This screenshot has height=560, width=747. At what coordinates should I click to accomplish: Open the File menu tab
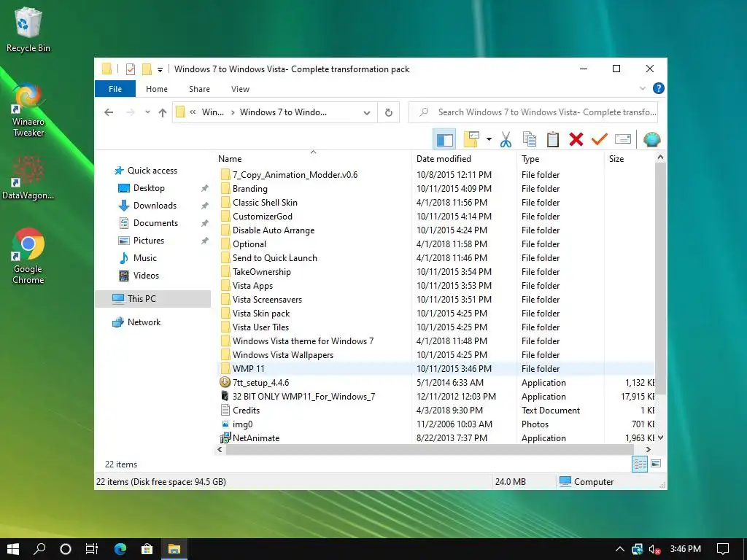click(115, 89)
